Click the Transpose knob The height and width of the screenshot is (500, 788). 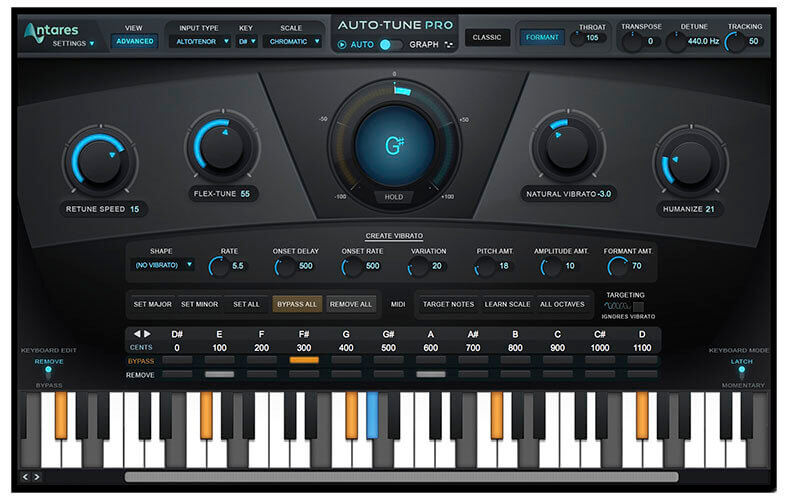[632, 42]
